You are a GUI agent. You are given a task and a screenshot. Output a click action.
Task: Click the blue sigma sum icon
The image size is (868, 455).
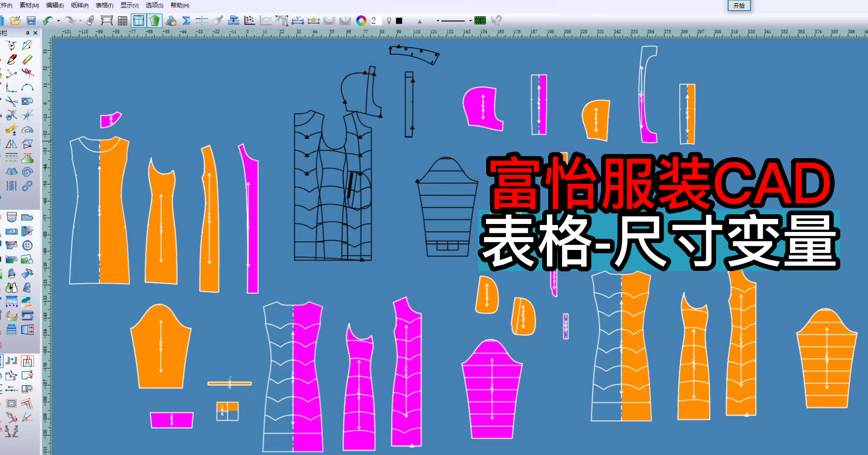186,20
